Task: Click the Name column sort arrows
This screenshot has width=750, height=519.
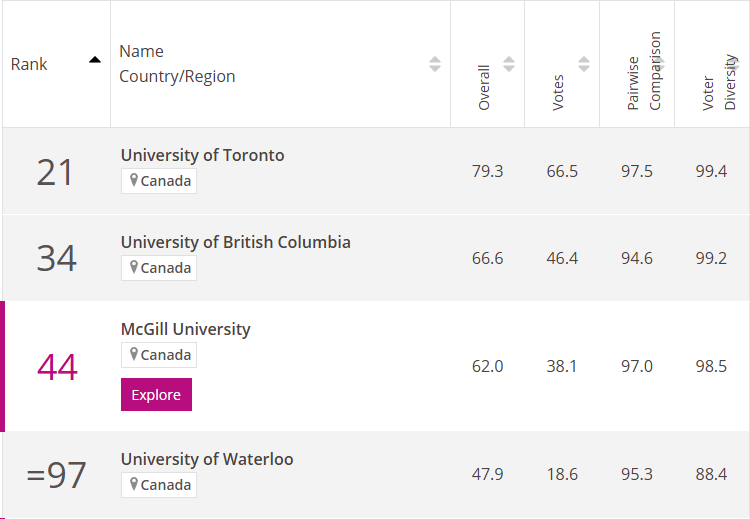Action: click(435, 64)
